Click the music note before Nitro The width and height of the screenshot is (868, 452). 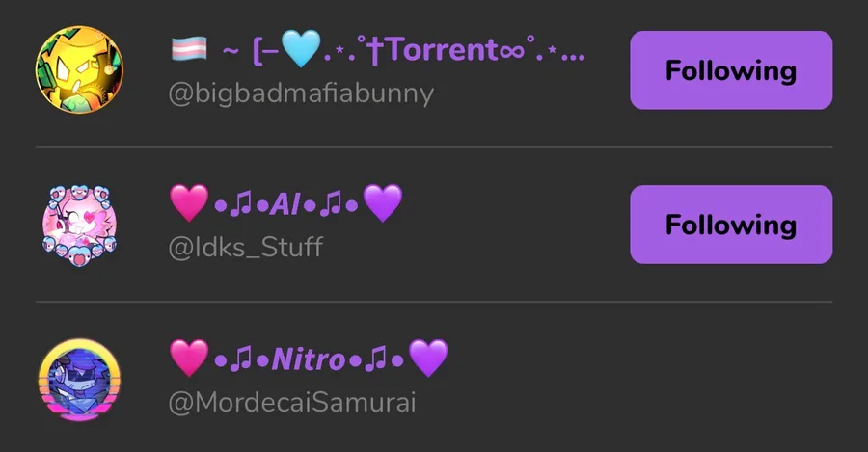point(241,359)
